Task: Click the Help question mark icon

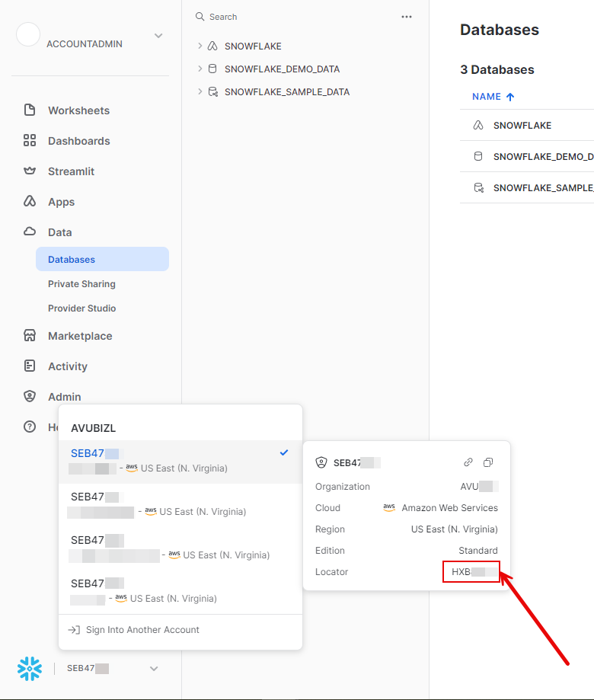Action: (x=30, y=427)
